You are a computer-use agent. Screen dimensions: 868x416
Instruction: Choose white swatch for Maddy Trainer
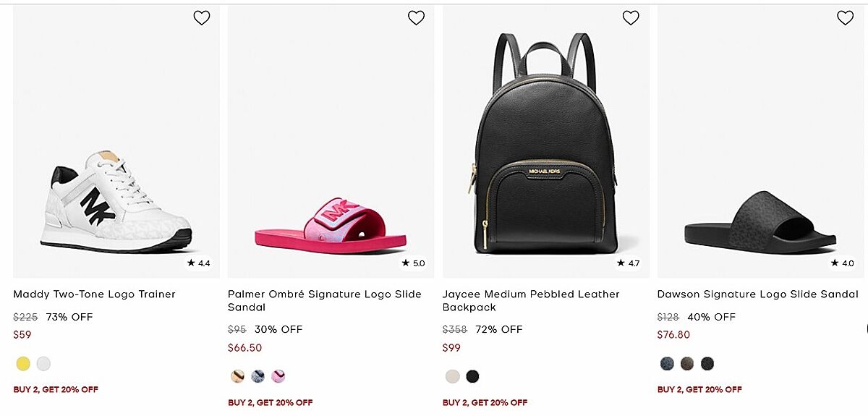(44, 364)
